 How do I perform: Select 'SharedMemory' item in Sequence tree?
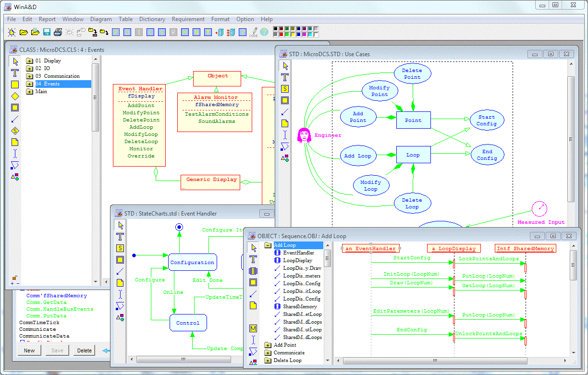[x=300, y=306]
